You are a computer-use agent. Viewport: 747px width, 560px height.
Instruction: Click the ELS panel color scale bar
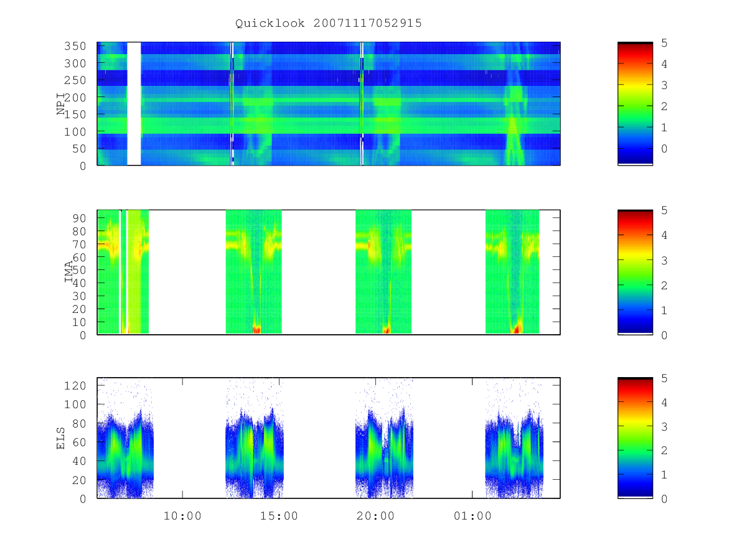point(635,438)
